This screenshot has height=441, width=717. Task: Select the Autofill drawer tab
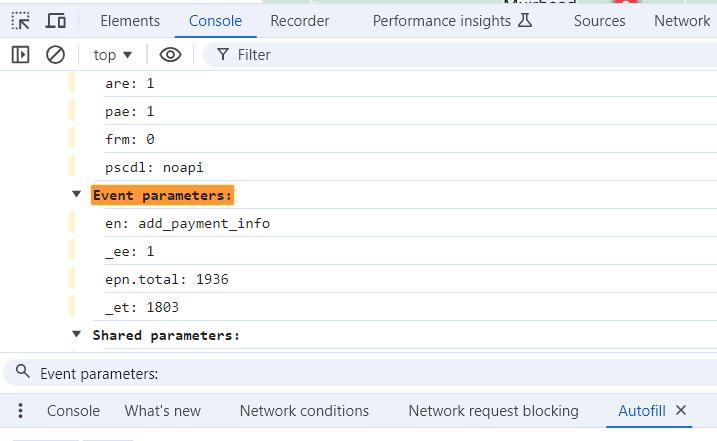tap(642, 411)
